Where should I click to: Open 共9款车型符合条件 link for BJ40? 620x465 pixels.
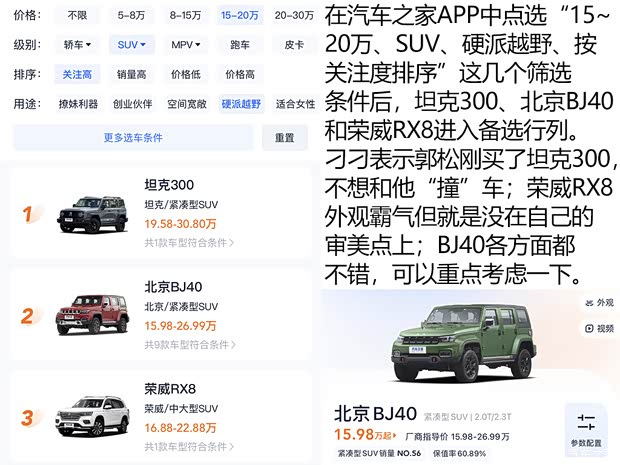tap(190, 345)
